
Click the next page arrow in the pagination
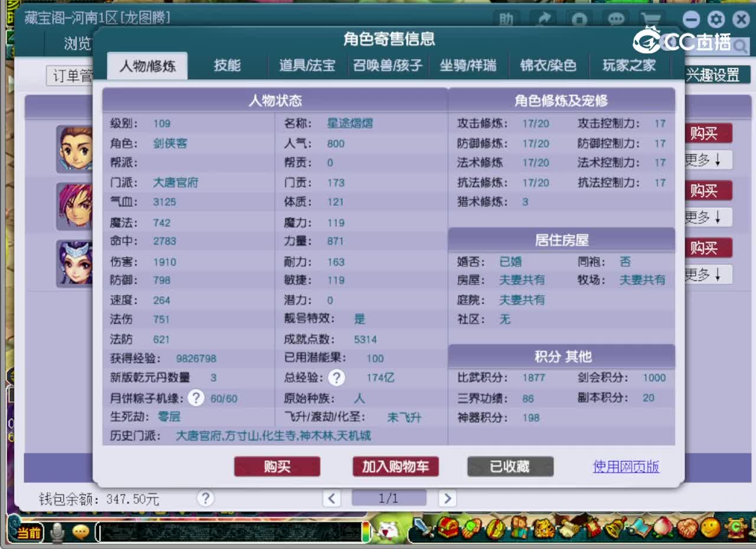447,499
